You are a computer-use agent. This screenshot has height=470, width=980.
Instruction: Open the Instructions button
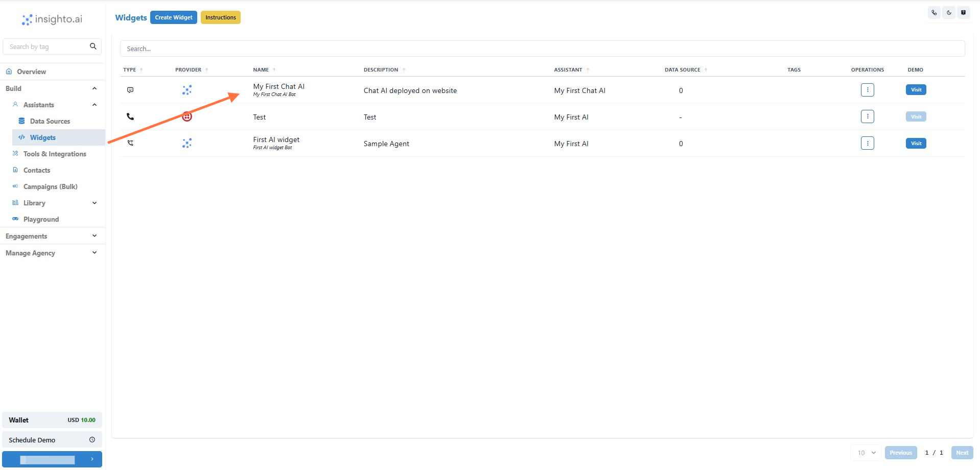click(221, 17)
